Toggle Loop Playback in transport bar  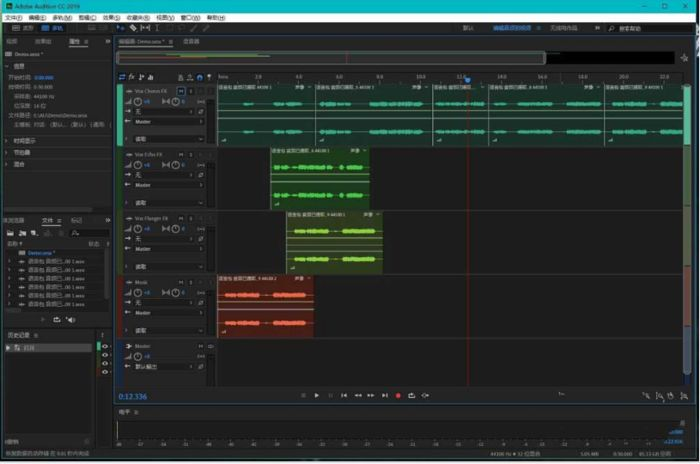412,396
